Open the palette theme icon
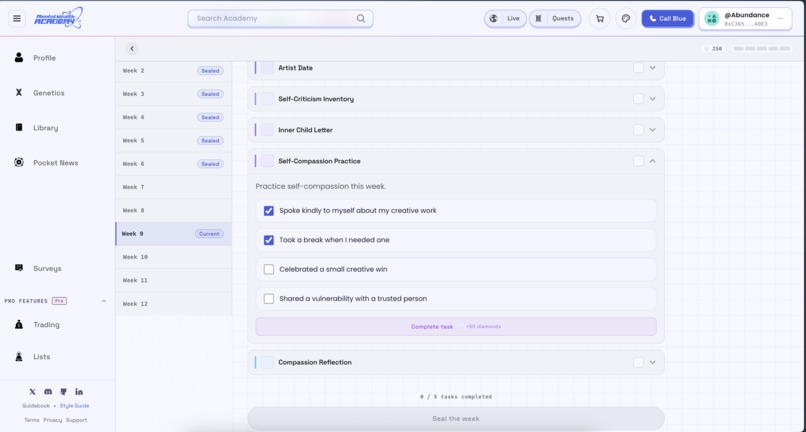 pyautogui.click(x=626, y=19)
